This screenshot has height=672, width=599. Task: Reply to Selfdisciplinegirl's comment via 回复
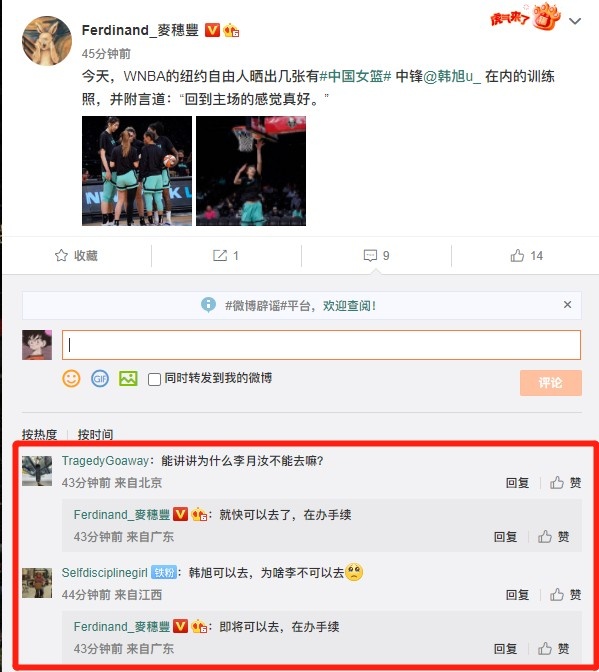pos(517,594)
